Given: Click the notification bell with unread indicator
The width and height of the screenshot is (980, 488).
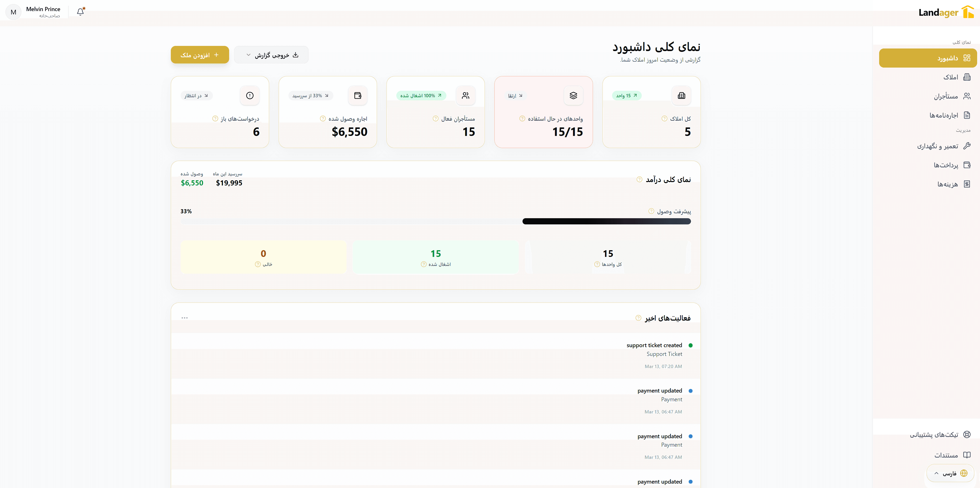Looking at the screenshot, I should tap(80, 12).
